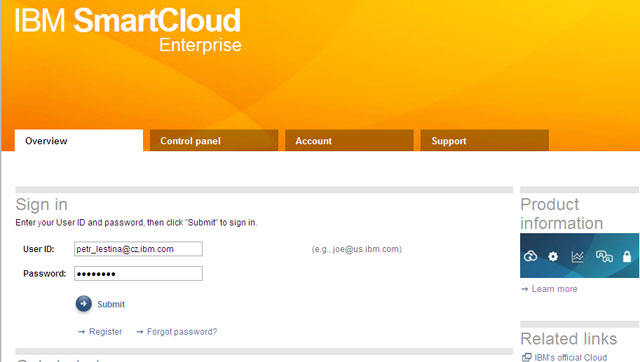Click the 'Password:' label

[44, 273]
